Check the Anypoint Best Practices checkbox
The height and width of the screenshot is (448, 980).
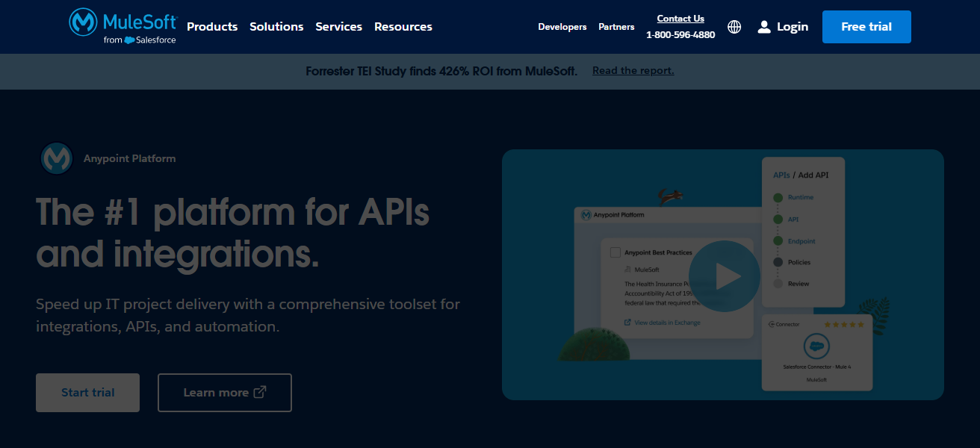[x=615, y=252]
